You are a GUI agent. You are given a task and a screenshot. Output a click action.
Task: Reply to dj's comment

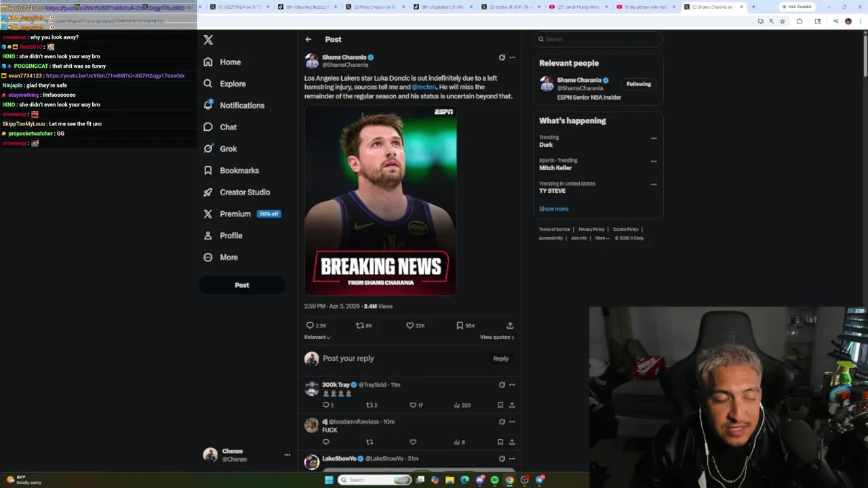click(x=325, y=442)
